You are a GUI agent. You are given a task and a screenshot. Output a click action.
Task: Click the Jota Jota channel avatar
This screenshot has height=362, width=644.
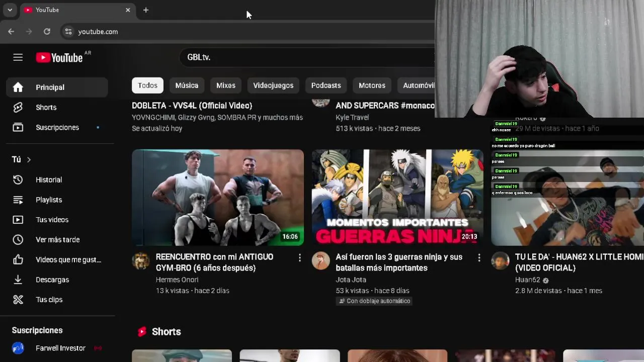coord(320,261)
